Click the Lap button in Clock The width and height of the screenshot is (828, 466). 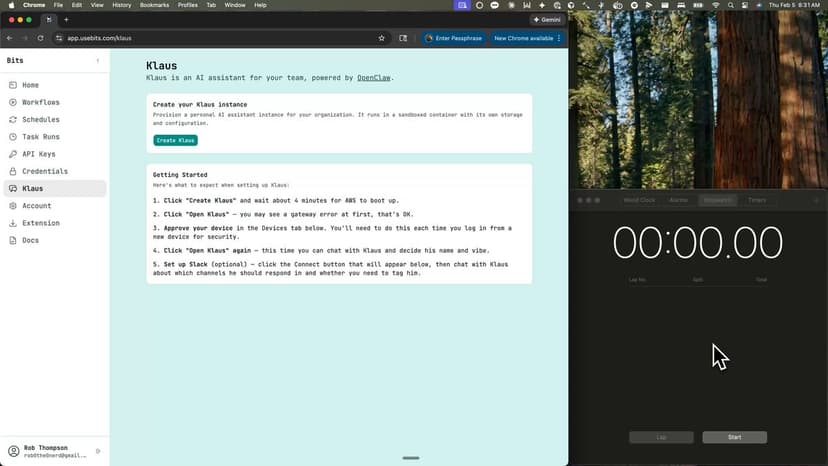coord(661,437)
